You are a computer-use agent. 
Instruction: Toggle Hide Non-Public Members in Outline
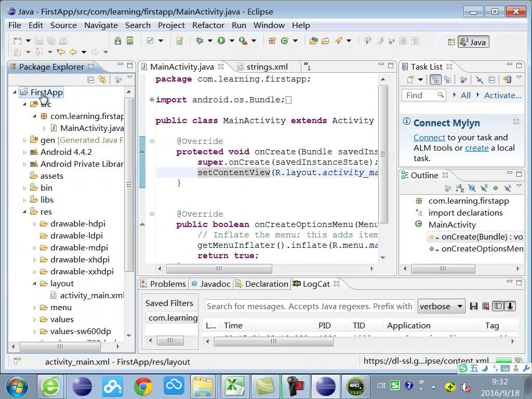(496, 188)
